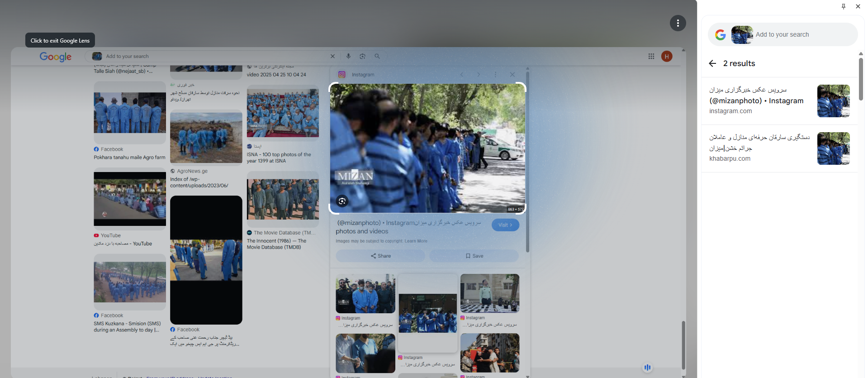Click the Lens search icon on the preview image
Screen dimensions: 868x378
[342, 201]
